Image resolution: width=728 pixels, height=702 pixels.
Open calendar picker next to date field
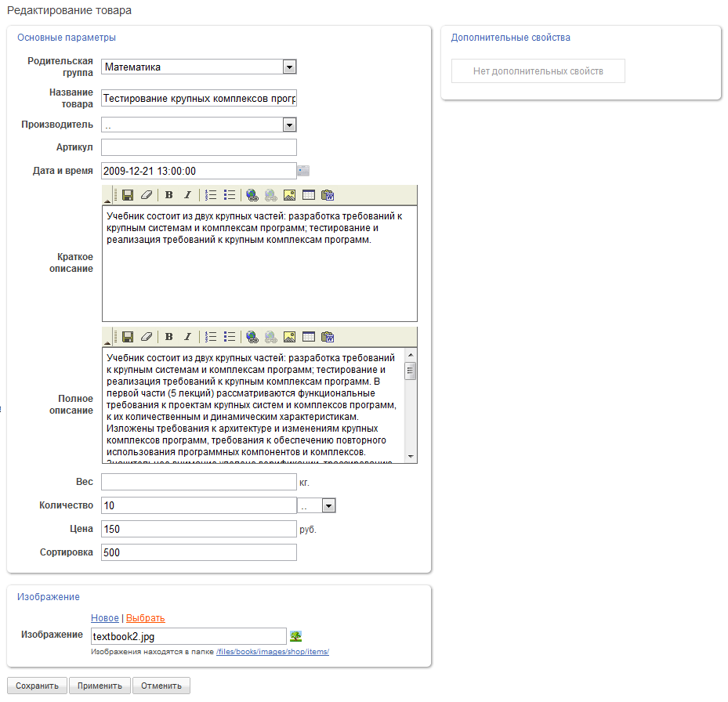[303, 171]
